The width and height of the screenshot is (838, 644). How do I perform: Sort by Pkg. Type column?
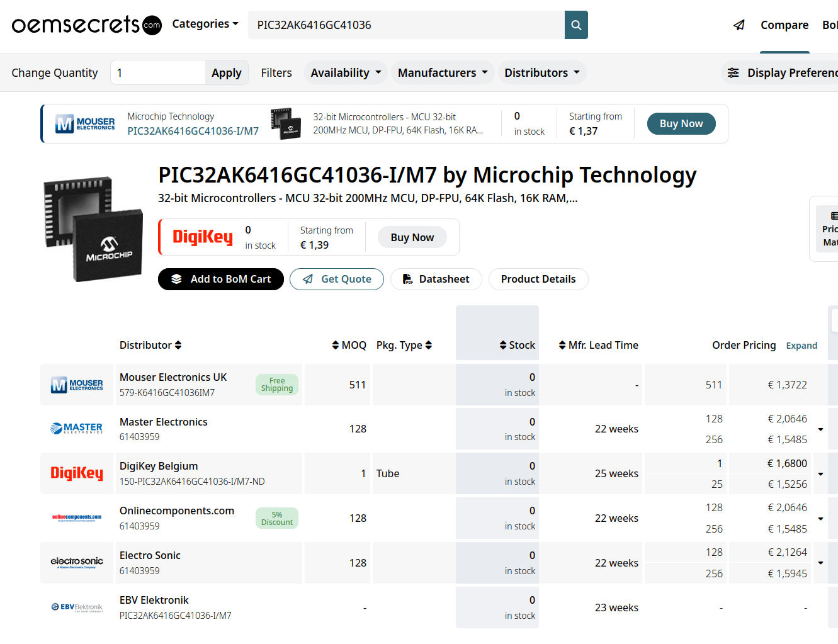404,345
